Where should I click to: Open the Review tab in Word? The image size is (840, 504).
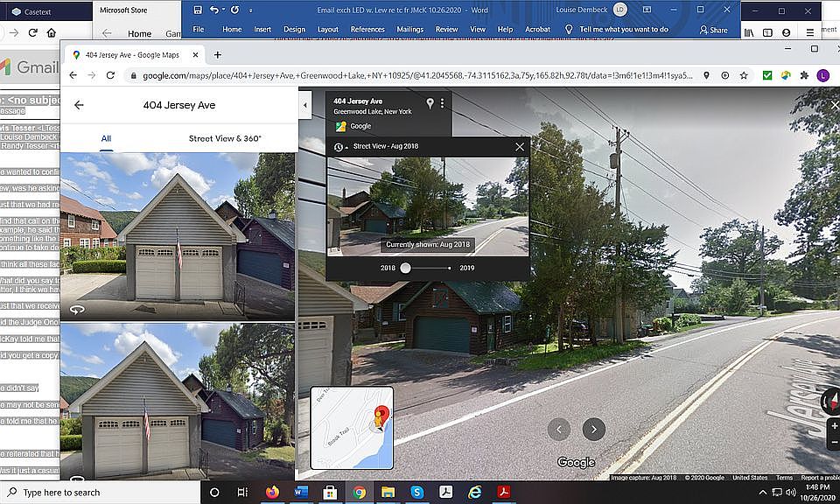point(447,30)
